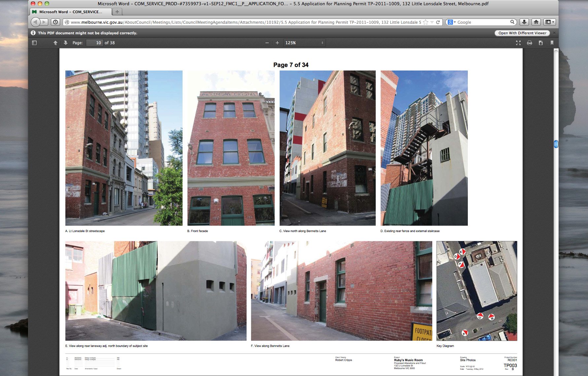Open the browser bookmarks menu button
This screenshot has height=376, width=588.
[549, 22]
